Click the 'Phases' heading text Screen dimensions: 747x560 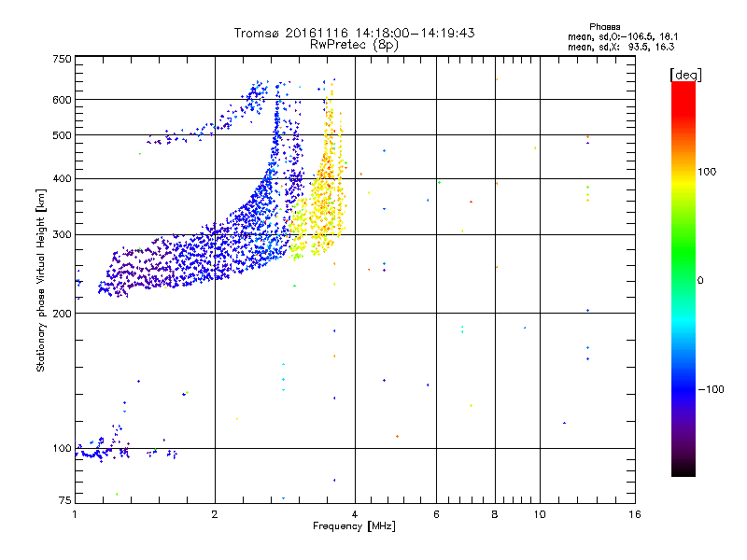(604, 27)
